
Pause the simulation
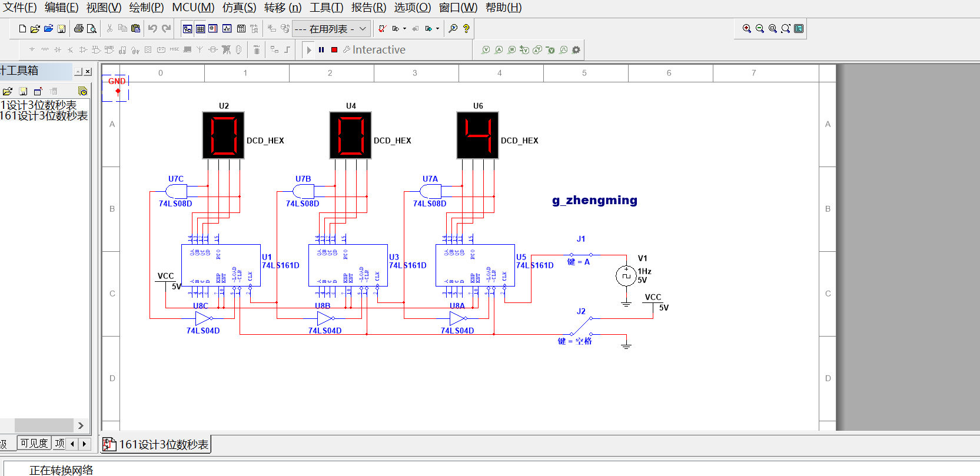tap(321, 50)
